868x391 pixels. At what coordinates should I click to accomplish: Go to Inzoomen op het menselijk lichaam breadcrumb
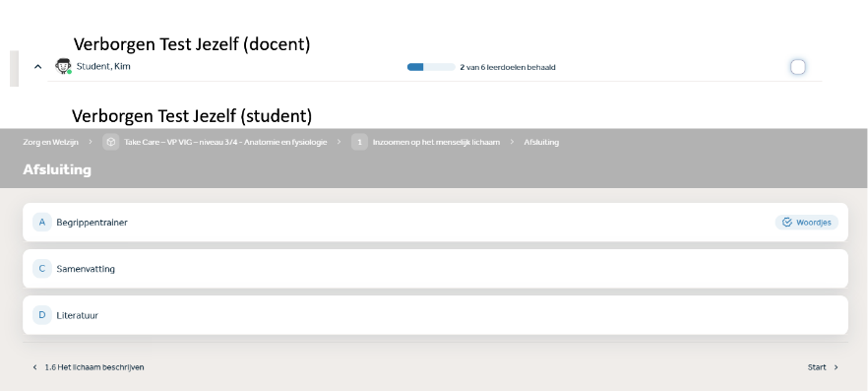(x=436, y=143)
